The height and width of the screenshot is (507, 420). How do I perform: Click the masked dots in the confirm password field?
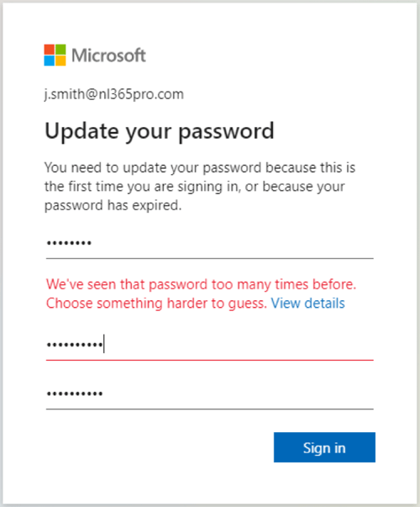coord(75,393)
